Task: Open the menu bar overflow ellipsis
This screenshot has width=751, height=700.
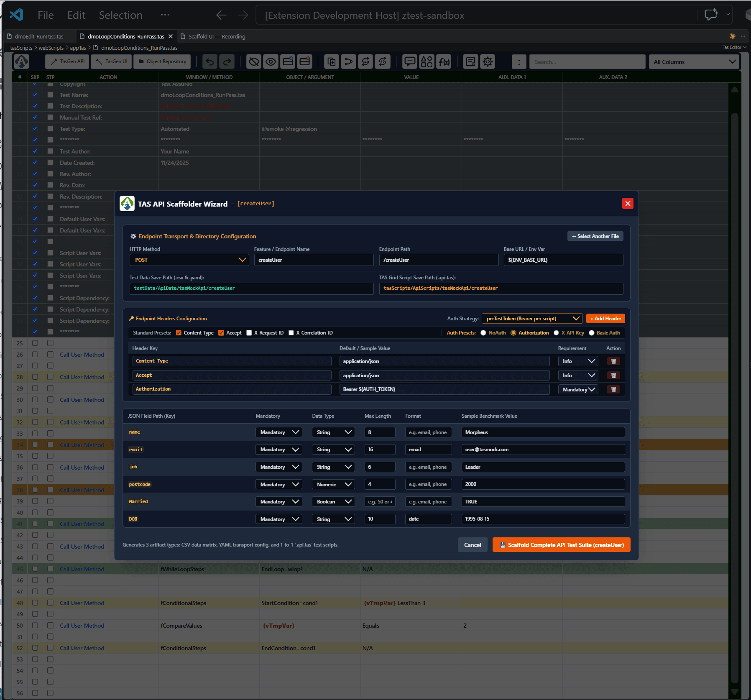Action: coord(165,15)
